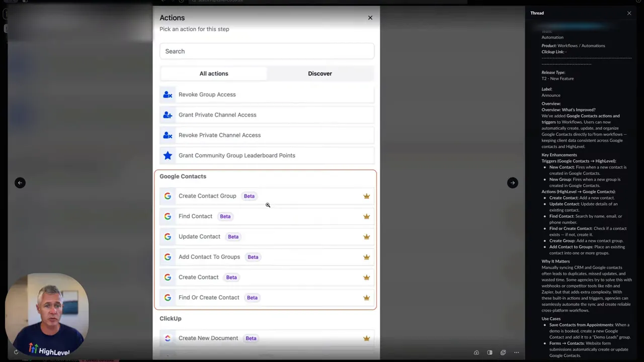Image resolution: width=644 pixels, height=362 pixels.
Task: Select the ClickUp icon next to Create New Document
Action: pyautogui.click(x=168, y=338)
